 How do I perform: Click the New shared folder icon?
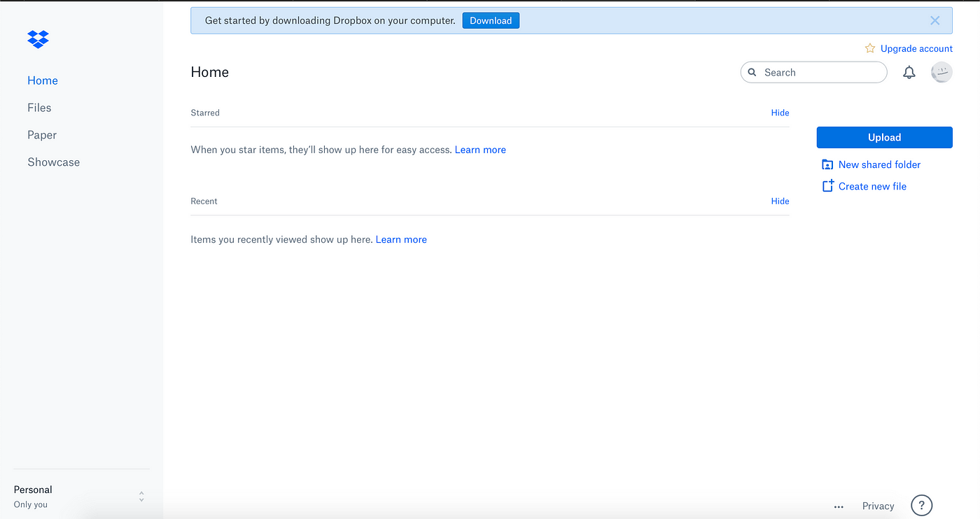tap(827, 164)
